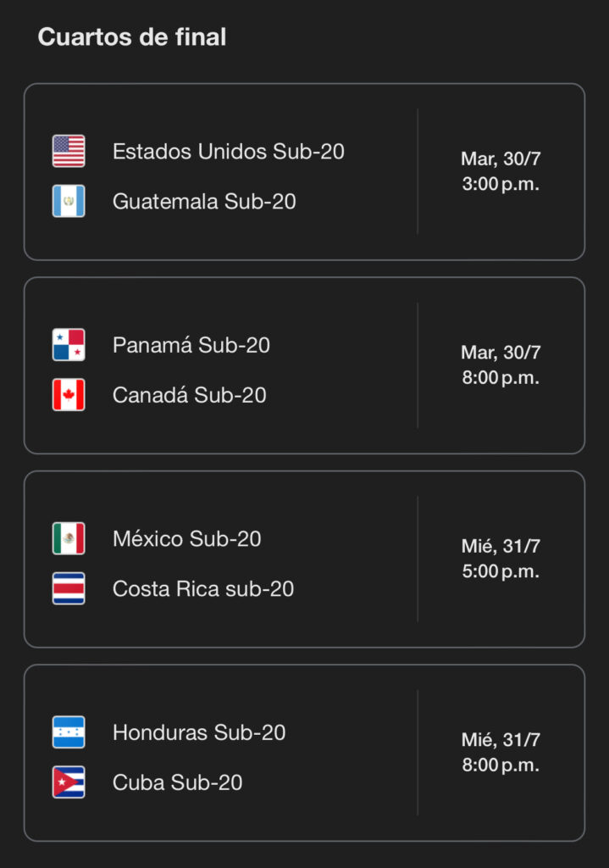This screenshot has width=609, height=868.
Task: Click the Honduras flag icon
Action: 69,732
